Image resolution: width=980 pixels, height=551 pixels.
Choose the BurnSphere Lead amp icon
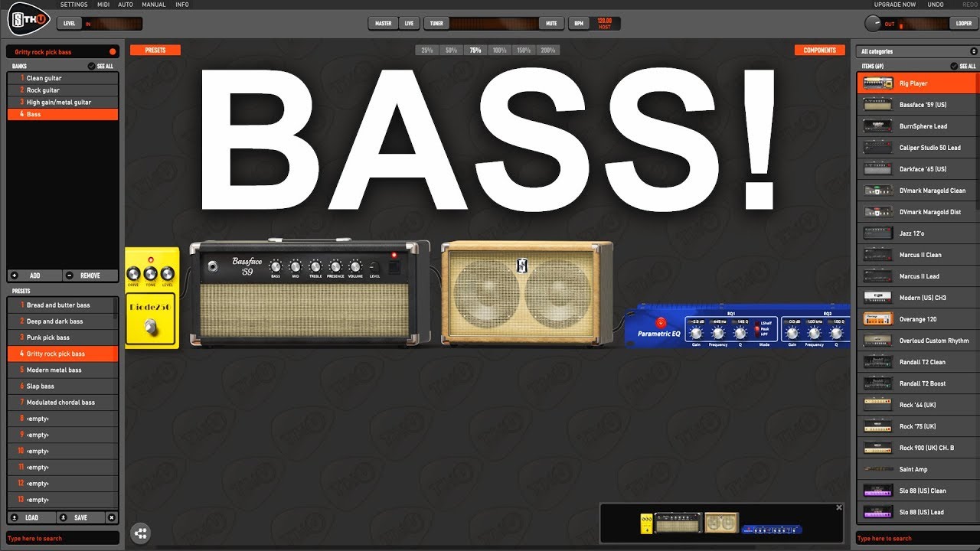[x=877, y=126]
